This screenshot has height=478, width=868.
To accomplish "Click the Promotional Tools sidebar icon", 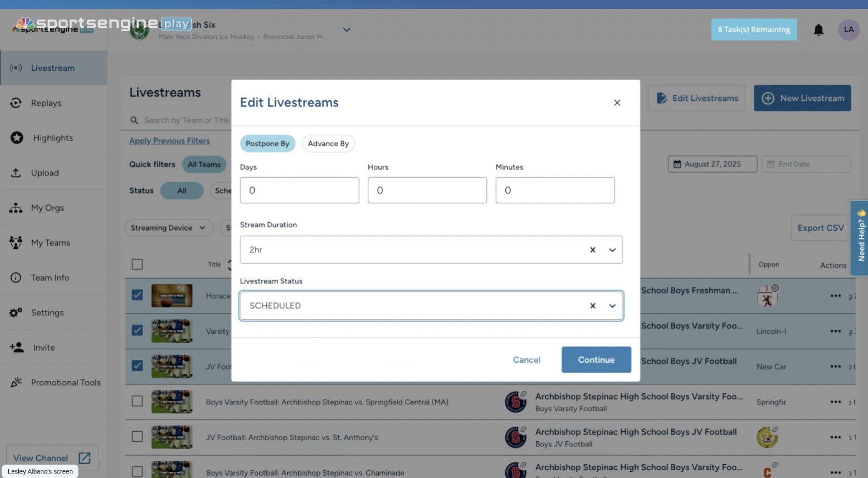I will pyautogui.click(x=16, y=382).
